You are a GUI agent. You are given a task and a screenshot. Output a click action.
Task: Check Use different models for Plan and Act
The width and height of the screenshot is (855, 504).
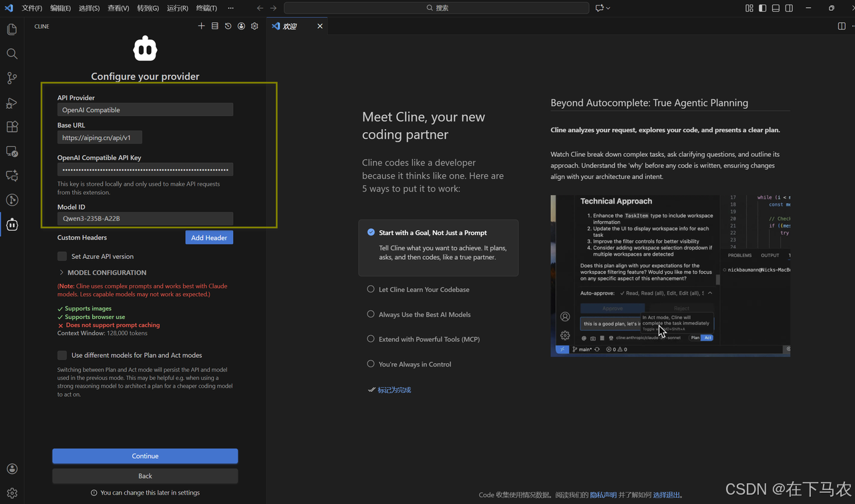point(62,355)
